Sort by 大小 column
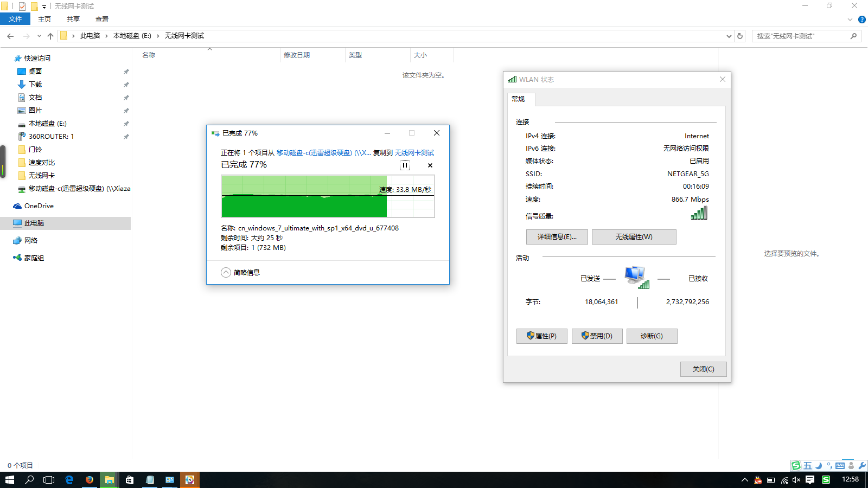868x488 pixels. pyautogui.click(x=420, y=55)
